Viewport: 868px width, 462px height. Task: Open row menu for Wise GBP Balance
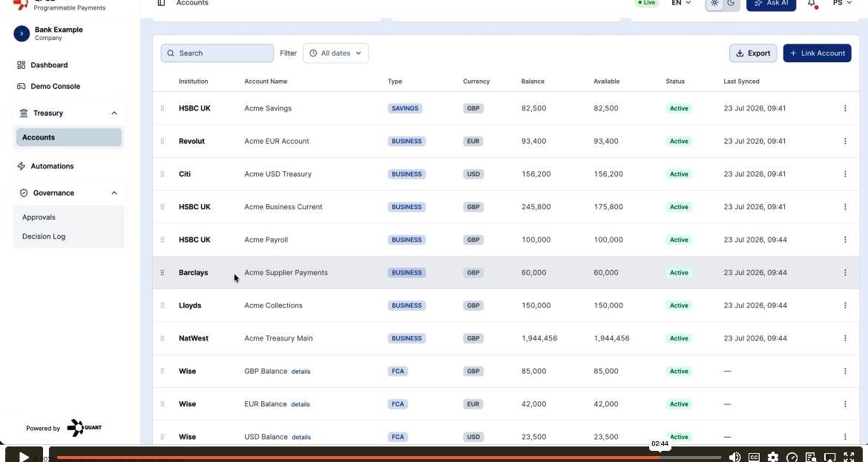[x=845, y=372]
